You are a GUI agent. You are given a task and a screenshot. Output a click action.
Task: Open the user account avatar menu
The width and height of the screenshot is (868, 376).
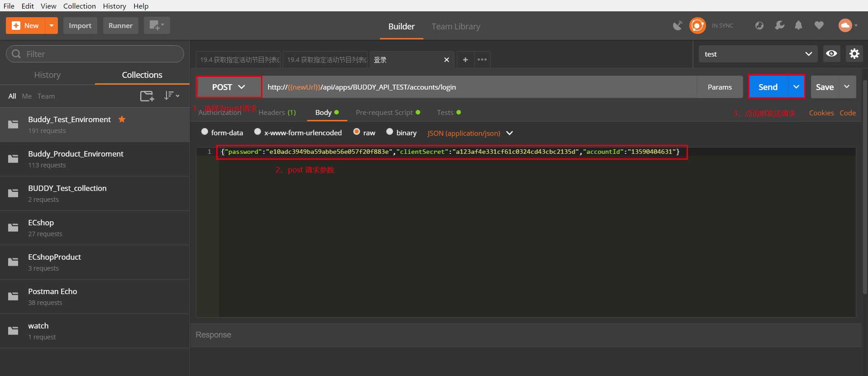[x=847, y=26]
